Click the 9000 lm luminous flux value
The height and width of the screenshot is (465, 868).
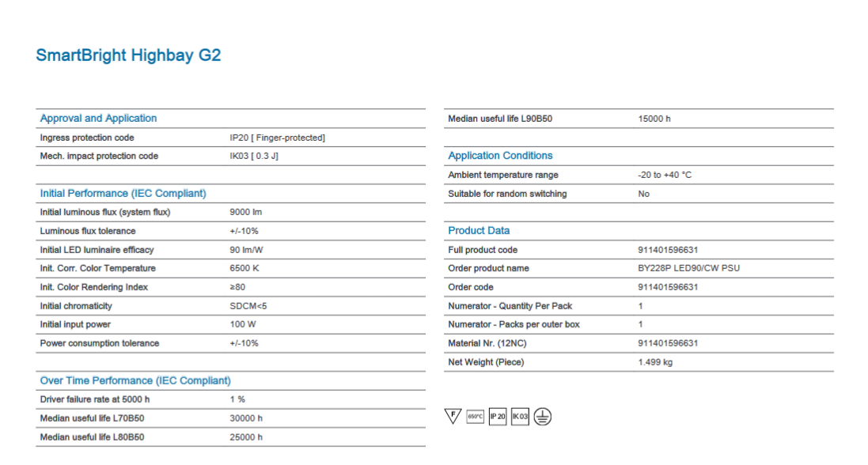pos(244,212)
